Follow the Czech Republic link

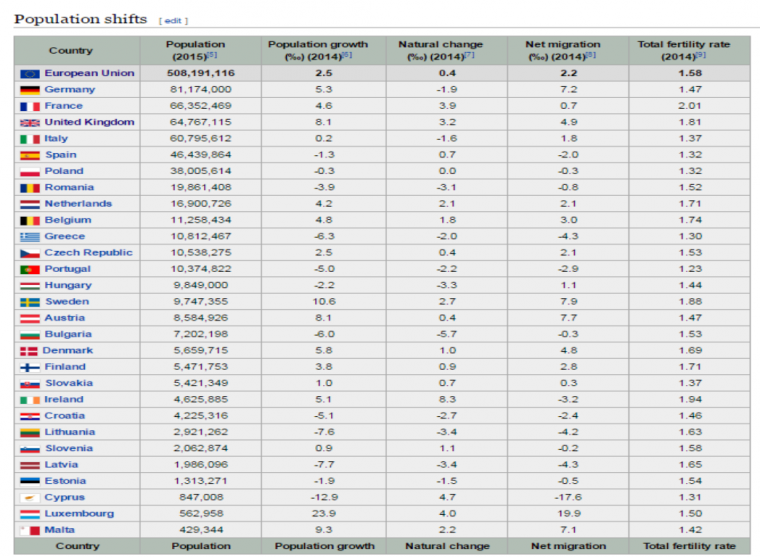pos(88,253)
